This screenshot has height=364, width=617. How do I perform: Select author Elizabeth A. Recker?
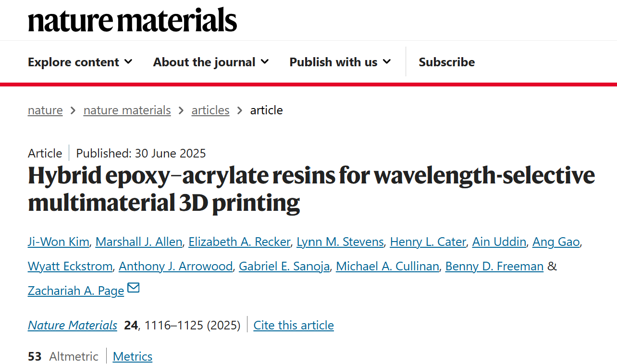click(x=239, y=242)
